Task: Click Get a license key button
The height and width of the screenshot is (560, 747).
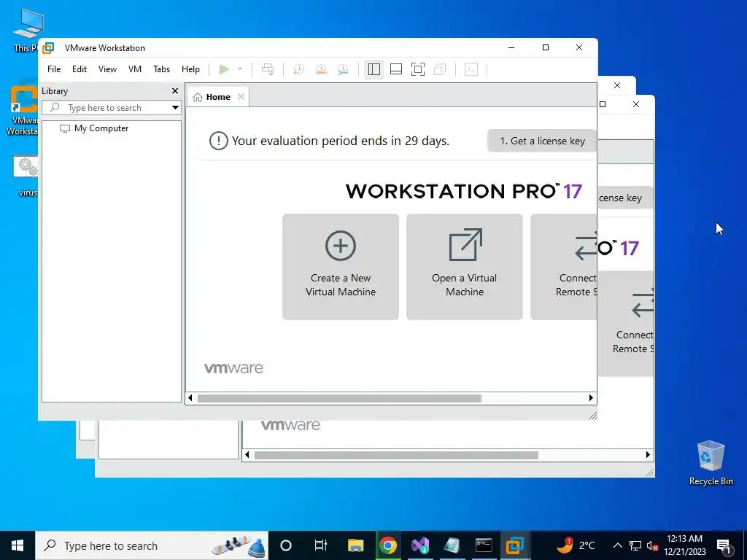Action: [x=542, y=141]
